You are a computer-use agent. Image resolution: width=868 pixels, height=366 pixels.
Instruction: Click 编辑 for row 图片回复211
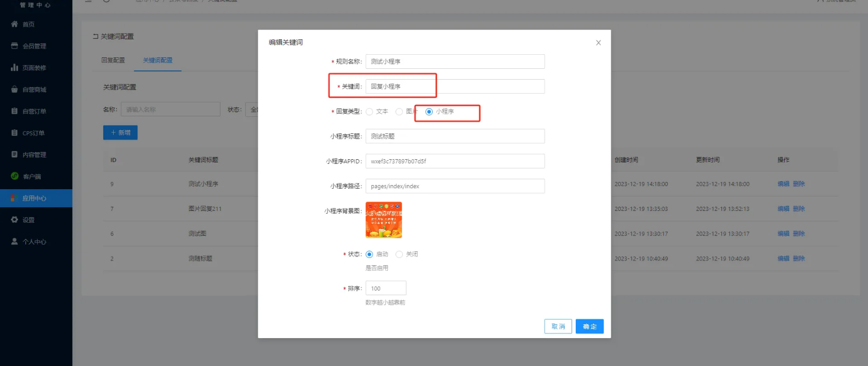tap(783, 209)
